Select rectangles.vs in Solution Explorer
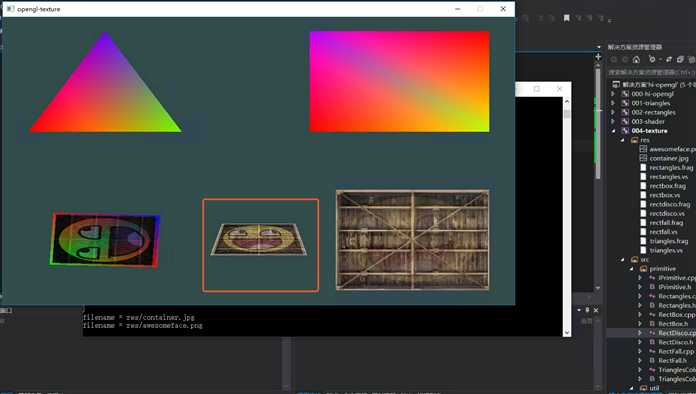Screen dimensions: 696x394 [668, 177]
